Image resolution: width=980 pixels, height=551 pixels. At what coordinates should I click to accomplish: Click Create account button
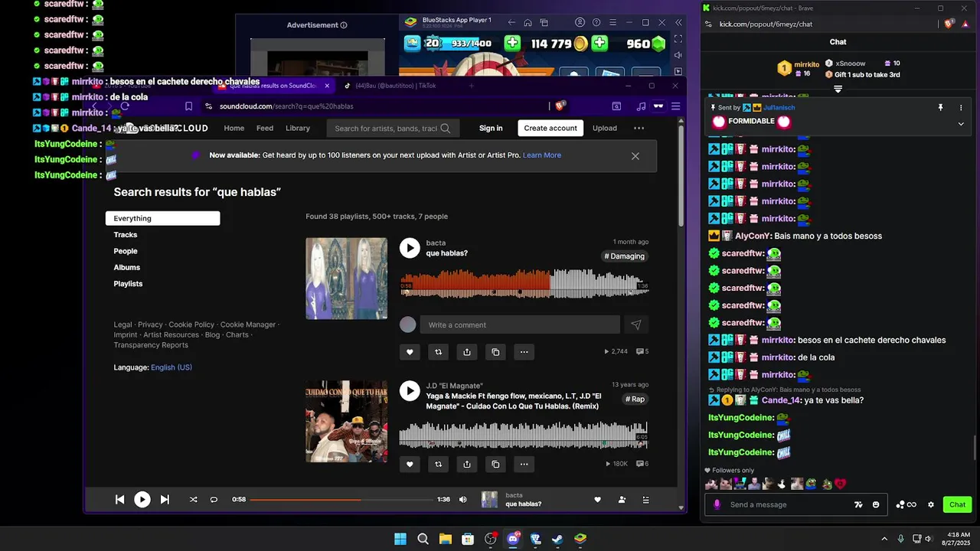[x=550, y=128]
